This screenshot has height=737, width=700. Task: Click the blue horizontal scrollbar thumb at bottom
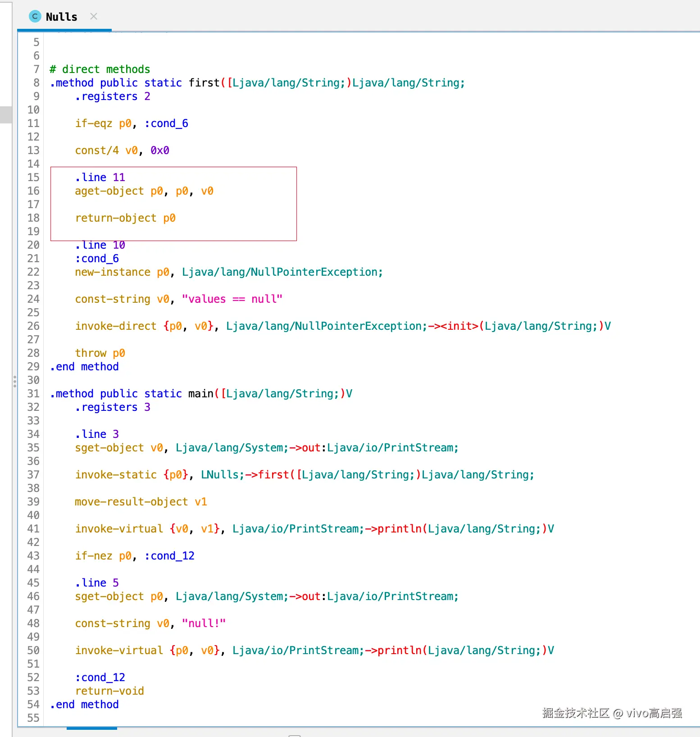pos(92,728)
